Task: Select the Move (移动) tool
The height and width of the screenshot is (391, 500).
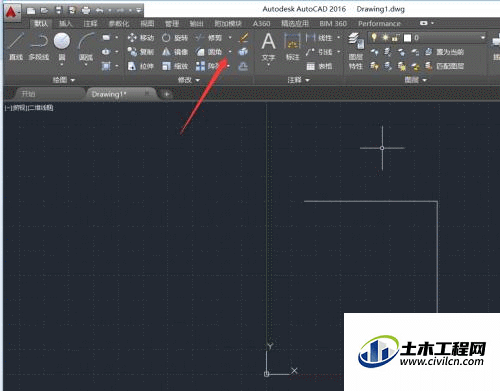Action: [x=140, y=38]
